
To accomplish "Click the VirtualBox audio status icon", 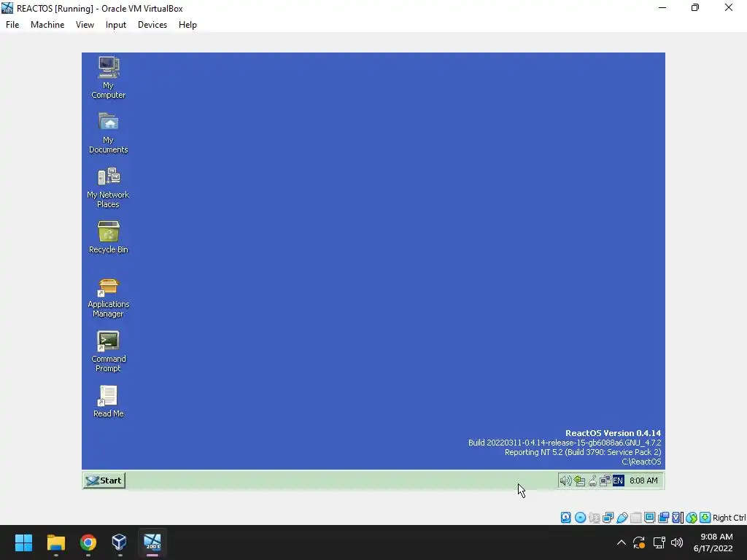I will (x=594, y=518).
